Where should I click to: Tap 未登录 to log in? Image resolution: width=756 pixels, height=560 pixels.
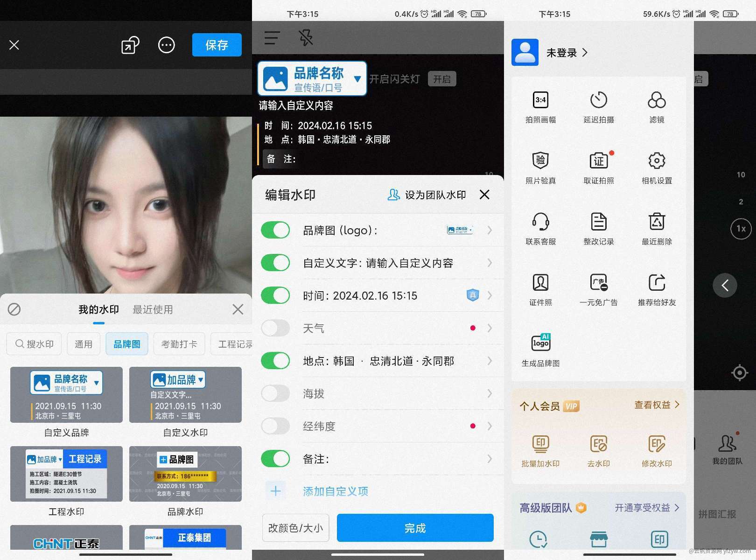pos(562,53)
